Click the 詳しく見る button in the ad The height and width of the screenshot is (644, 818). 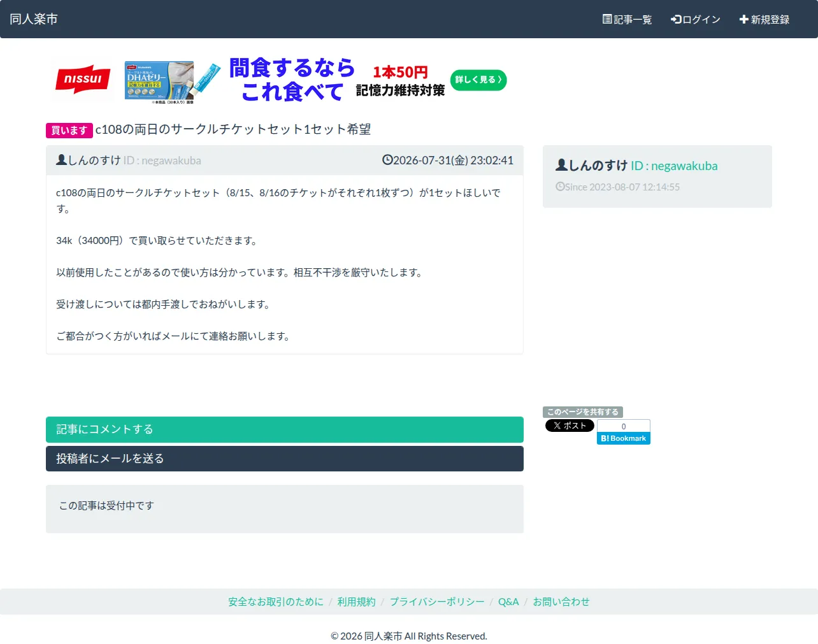click(478, 80)
